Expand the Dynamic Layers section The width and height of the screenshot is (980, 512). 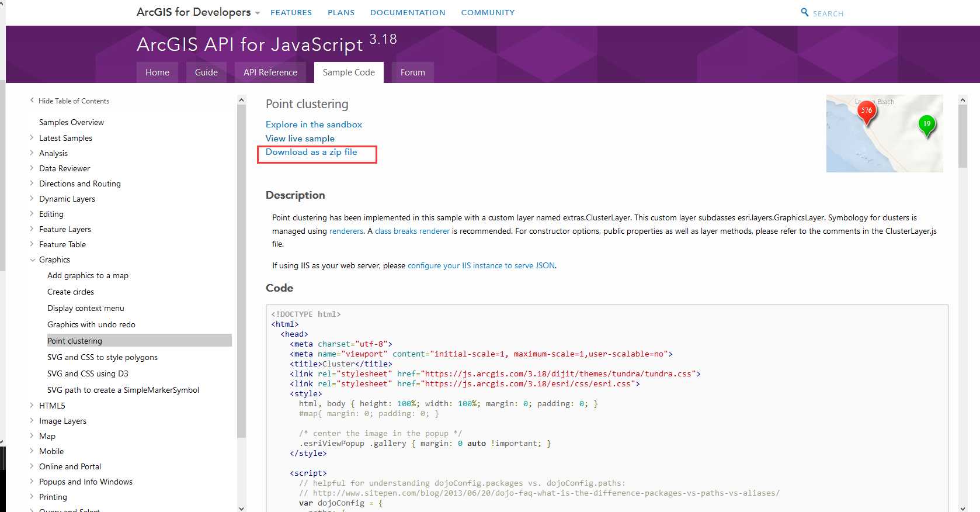click(32, 199)
